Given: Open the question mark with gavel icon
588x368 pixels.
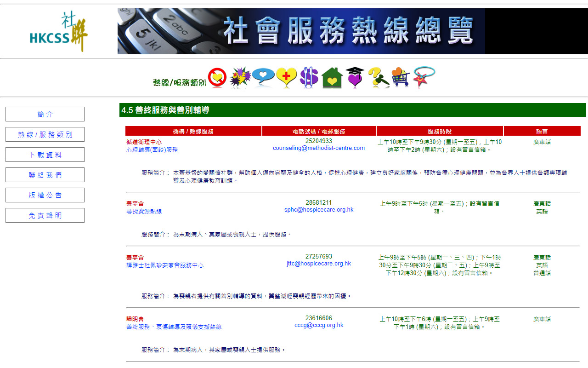Looking at the screenshot, I should (x=377, y=77).
